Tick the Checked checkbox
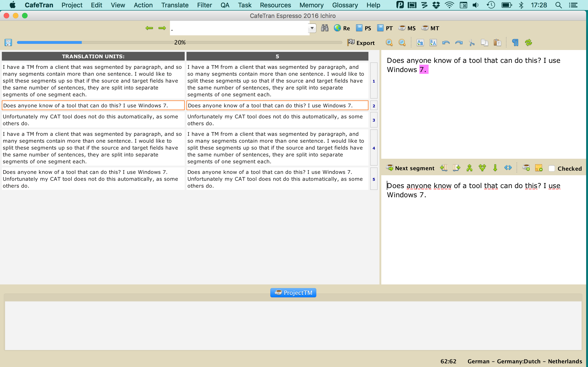Image resolution: width=588 pixels, height=367 pixels. coord(551,168)
